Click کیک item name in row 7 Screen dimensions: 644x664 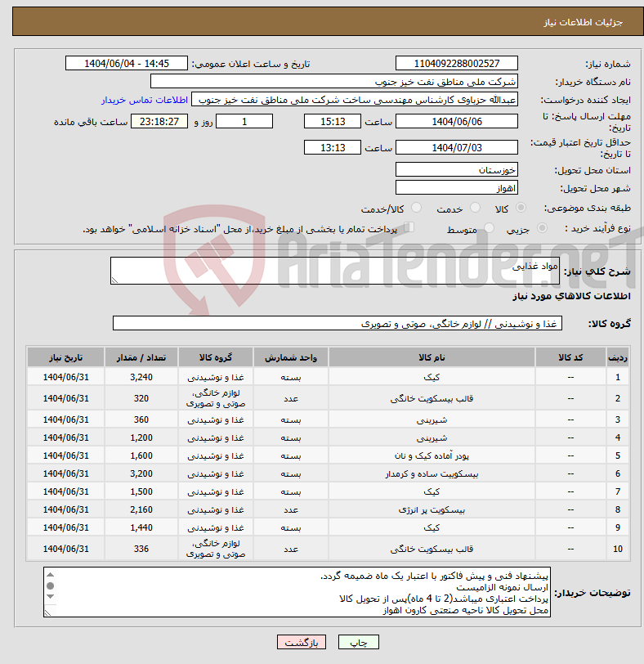432,491
